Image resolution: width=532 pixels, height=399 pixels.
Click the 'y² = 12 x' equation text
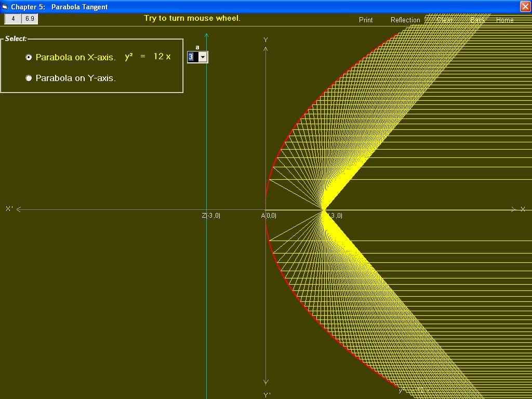click(148, 56)
